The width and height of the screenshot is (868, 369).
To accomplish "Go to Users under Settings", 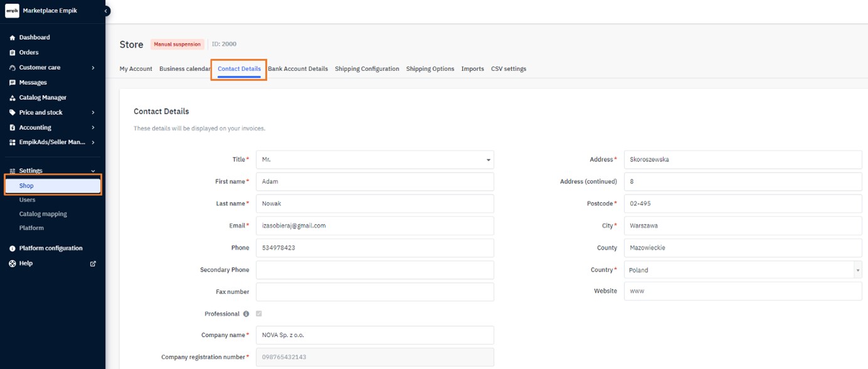I will click(x=27, y=200).
